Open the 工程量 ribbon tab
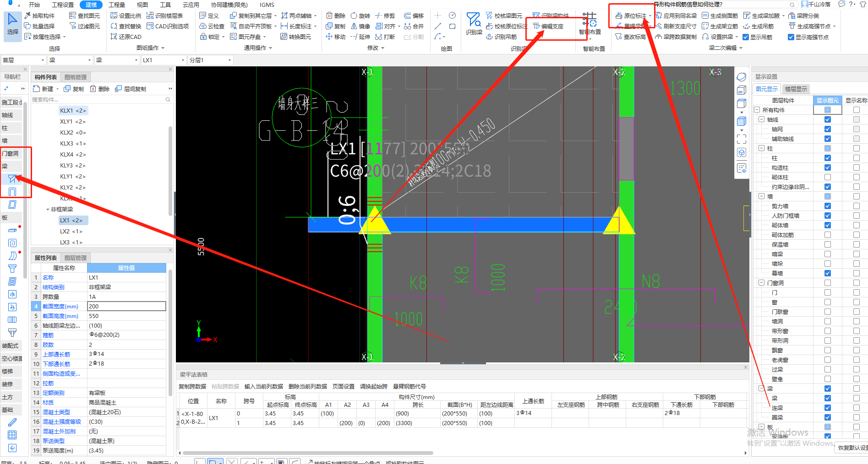Viewport: 868px width, 464px height. coord(117,5)
